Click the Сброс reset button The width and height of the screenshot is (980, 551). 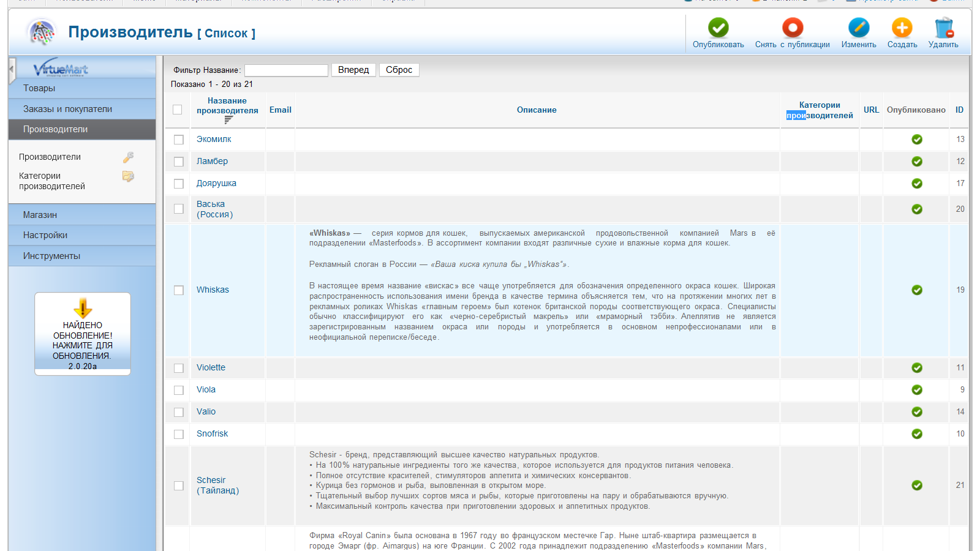click(x=399, y=70)
